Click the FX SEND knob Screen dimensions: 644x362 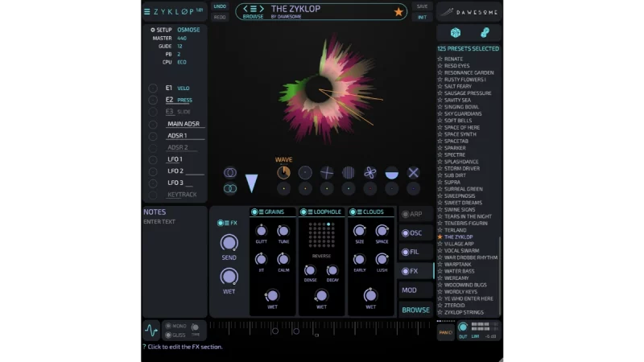(x=229, y=243)
